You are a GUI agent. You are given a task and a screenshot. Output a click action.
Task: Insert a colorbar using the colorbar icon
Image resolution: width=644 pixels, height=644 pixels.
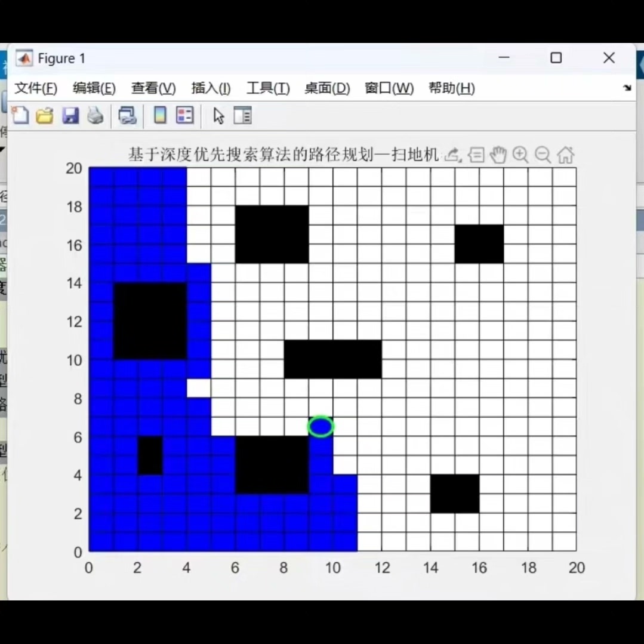tap(159, 115)
